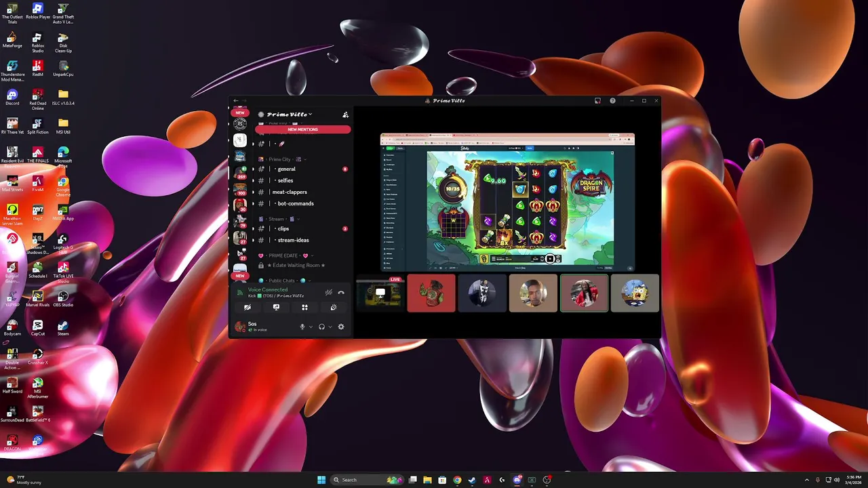Click the upper NEW unread indicator in server list

tap(239, 113)
